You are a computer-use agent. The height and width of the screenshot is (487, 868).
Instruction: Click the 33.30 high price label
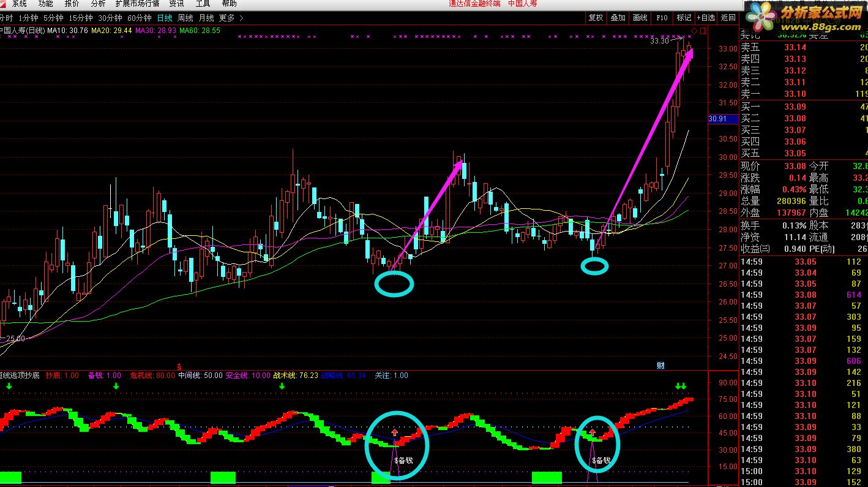[x=659, y=41]
